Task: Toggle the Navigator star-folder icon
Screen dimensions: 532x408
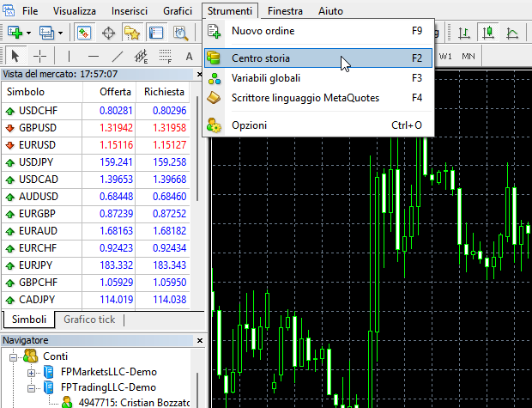Action: click(131, 33)
